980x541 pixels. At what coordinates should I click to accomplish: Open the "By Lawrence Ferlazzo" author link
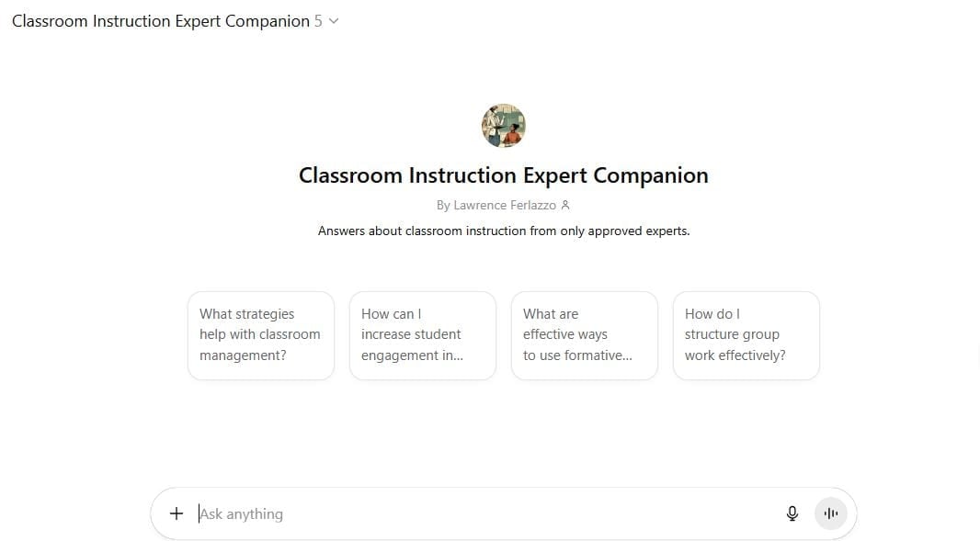496,206
